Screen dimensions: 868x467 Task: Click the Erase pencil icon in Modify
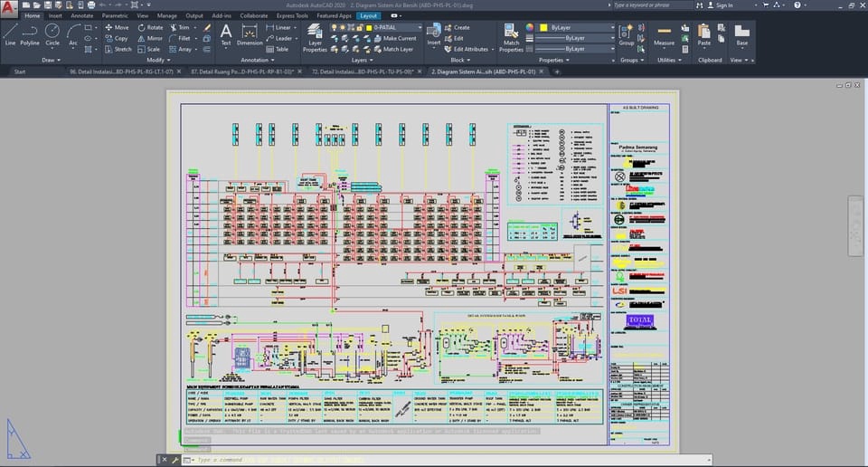(207, 27)
